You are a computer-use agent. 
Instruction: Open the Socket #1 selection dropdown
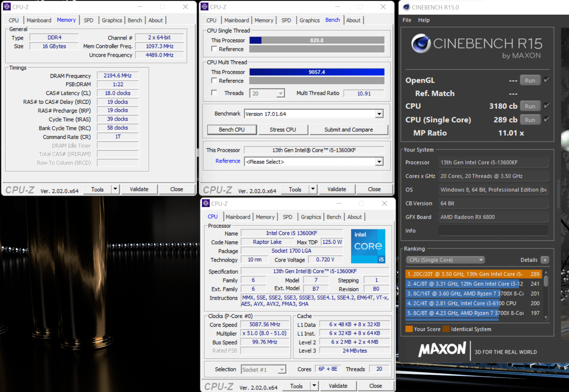pyautogui.click(x=282, y=370)
